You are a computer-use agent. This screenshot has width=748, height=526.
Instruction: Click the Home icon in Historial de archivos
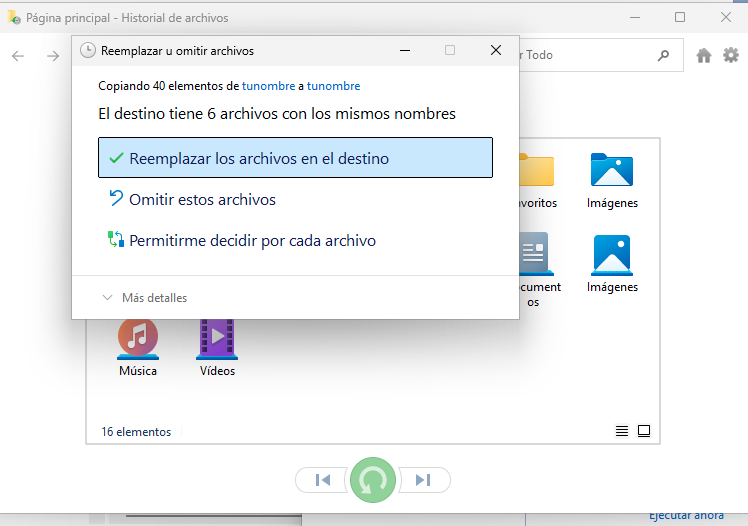click(704, 55)
